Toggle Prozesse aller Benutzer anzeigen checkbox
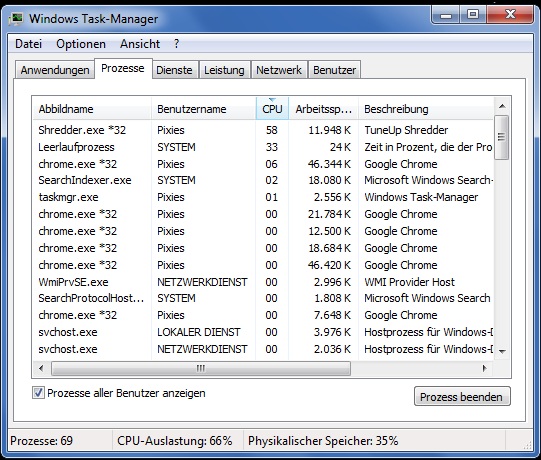This screenshot has width=541, height=460. click(x=38, y=393)
